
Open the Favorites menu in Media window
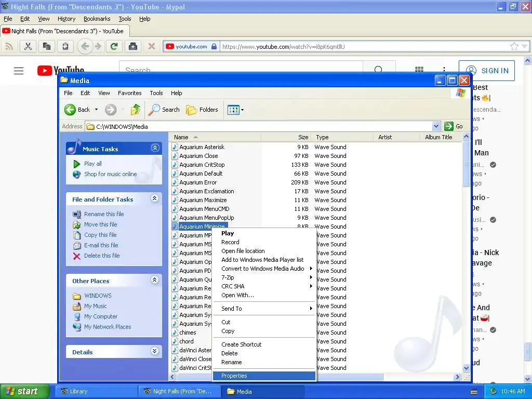pos(129,93)
